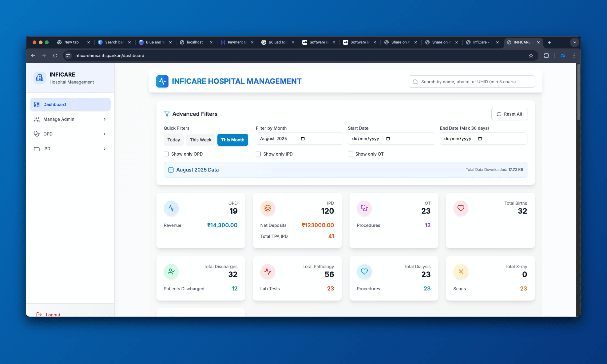Select the This Week quick filter
The height and width of the screenshot is (364, 607).
coord(200,140)
